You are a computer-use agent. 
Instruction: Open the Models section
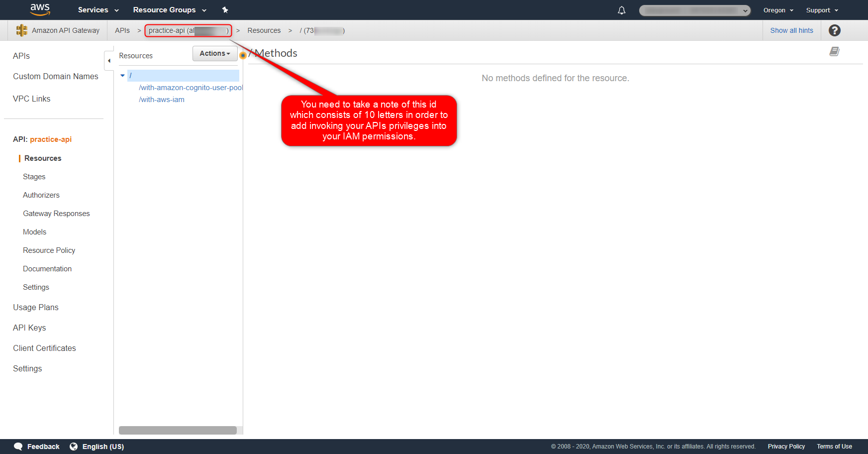tap(34, 232)
